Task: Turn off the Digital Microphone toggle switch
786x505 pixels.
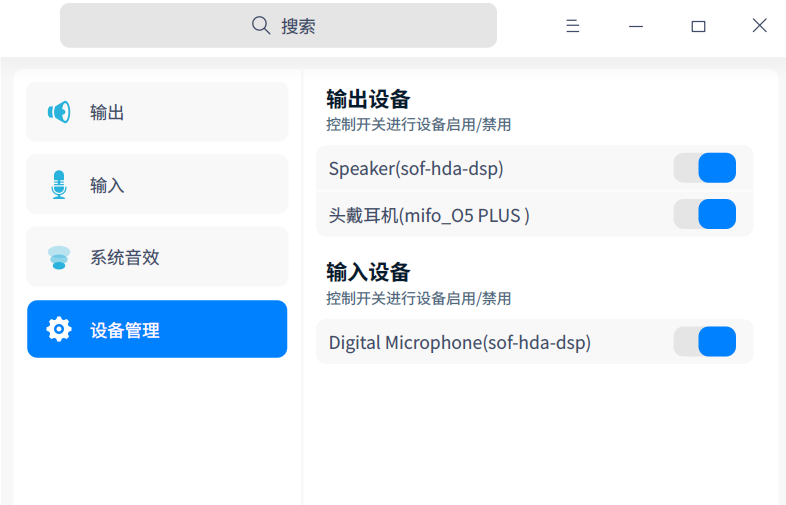Action: click(x=705, y=342)
